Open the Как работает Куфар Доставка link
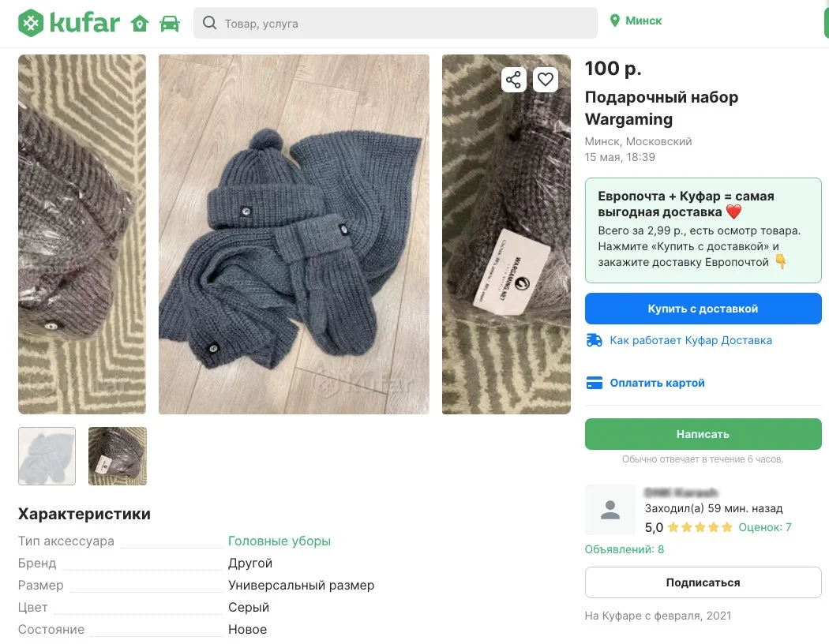 point(691,340)
